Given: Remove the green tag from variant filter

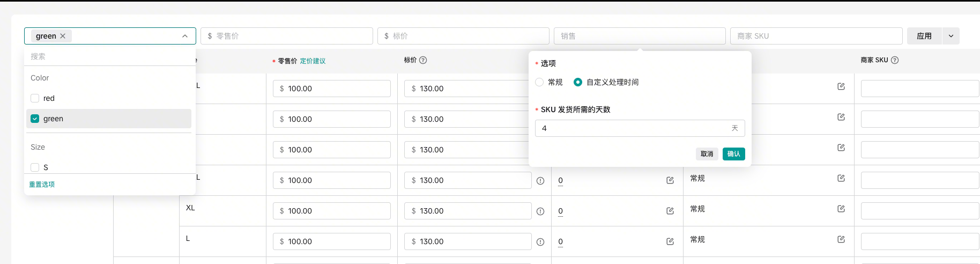Looking at the screenshot, I should coord(63,36).
